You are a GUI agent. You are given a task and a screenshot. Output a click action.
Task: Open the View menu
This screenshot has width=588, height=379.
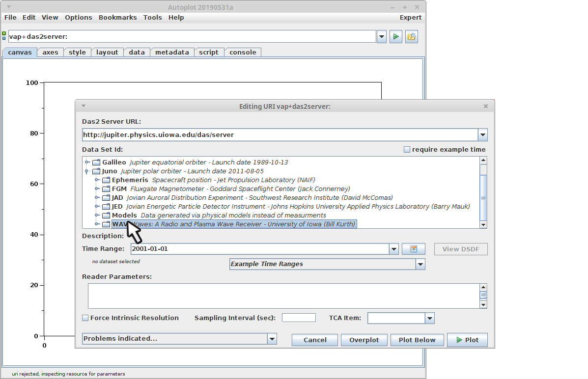click(50, 18)
